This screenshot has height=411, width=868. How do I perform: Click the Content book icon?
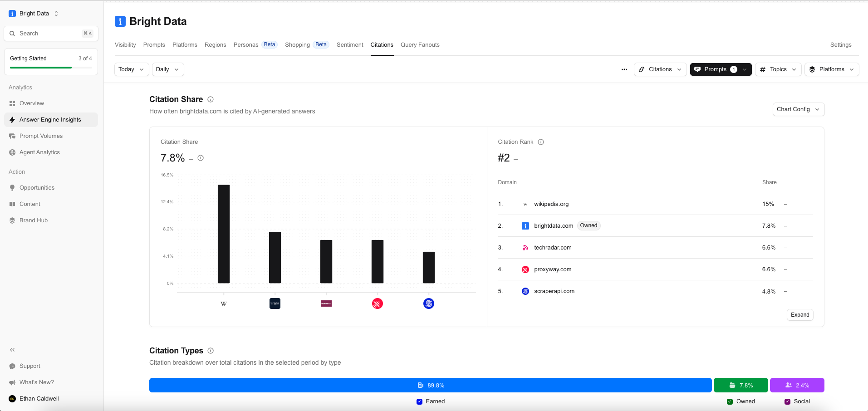pyautogui.click(x=12, y=204)
